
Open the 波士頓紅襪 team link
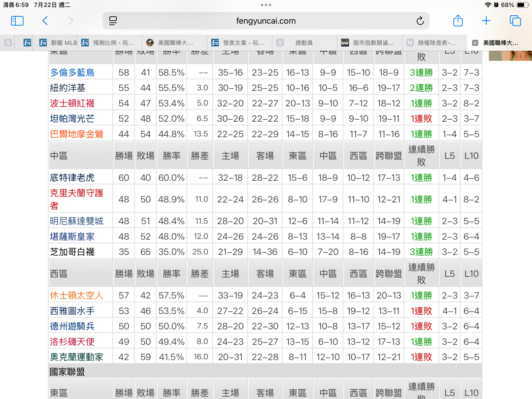72,103
